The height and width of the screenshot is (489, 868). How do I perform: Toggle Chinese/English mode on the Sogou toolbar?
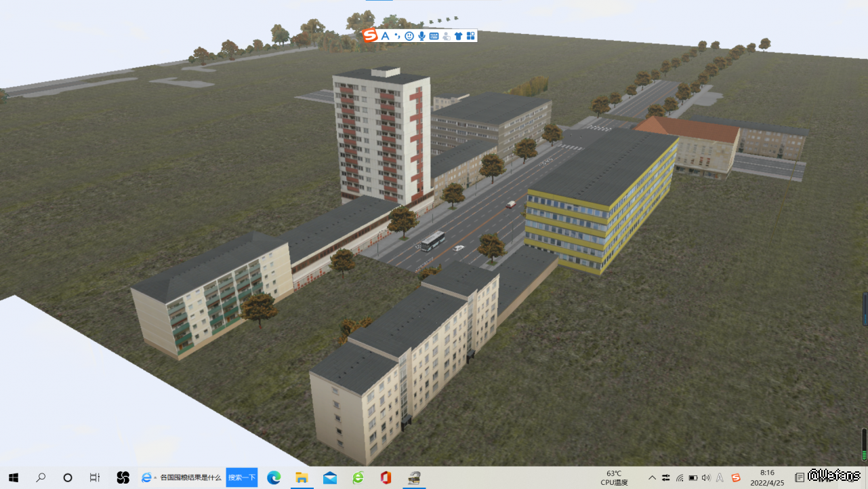point(385,36)
